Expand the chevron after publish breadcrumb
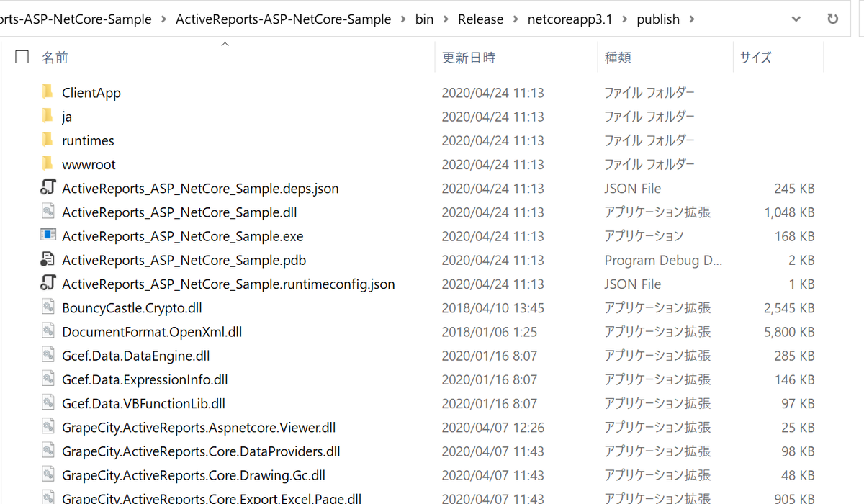864x504 pixels. [692, 19]
